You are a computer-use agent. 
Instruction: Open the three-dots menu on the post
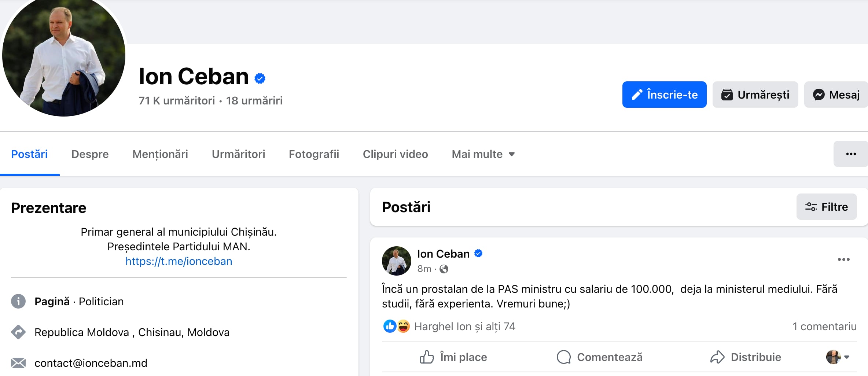(843, 259)
